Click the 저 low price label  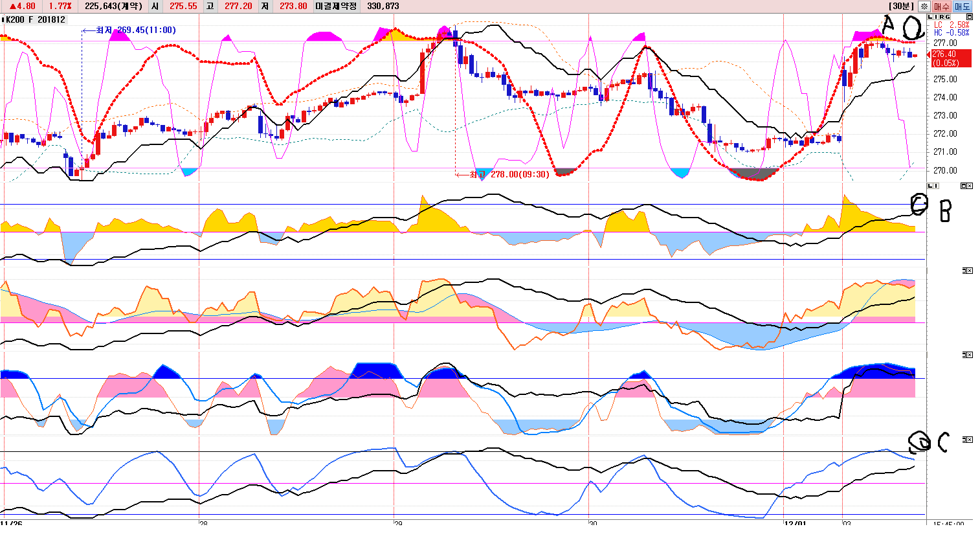(x=265, y=6)
